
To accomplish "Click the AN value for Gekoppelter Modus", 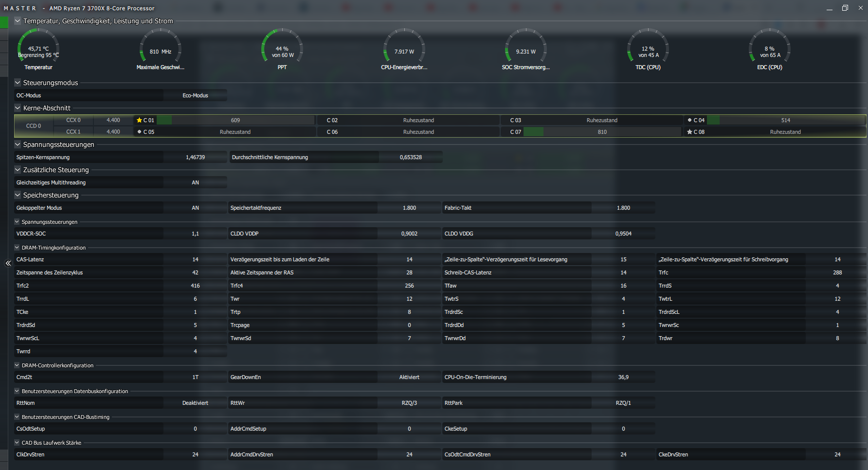I will (x=195, y=208).
